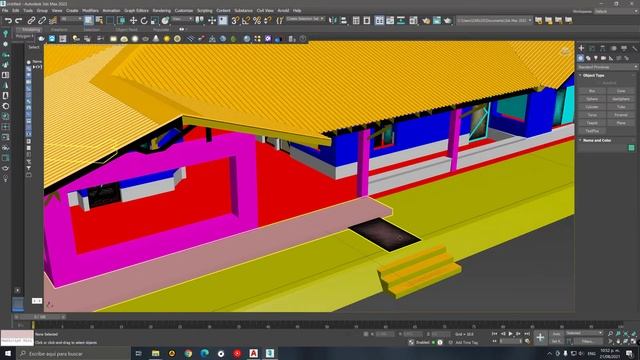Image resolution: width=640 pixels, height=360 pixels.
Task: Open the Selected key filter dropdown
Action: pos(584,333)
